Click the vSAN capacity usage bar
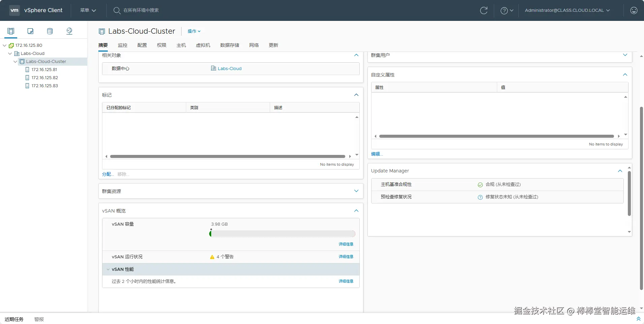 tap(282, 234)
